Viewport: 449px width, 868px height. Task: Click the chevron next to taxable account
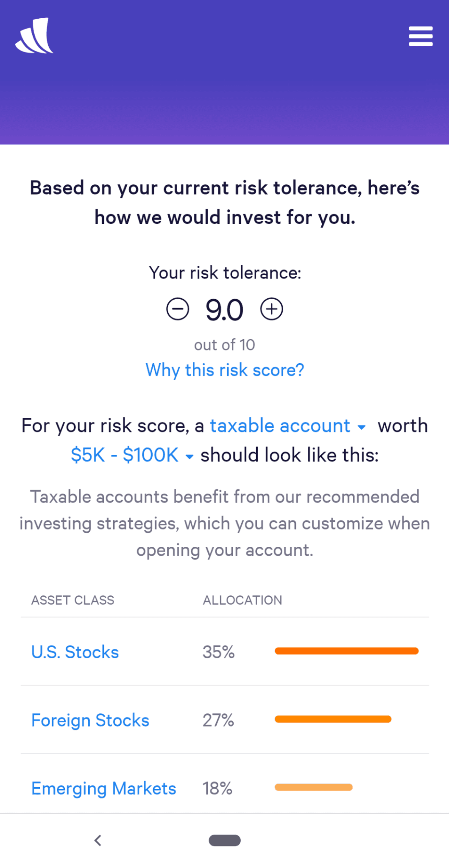(363, 427)
